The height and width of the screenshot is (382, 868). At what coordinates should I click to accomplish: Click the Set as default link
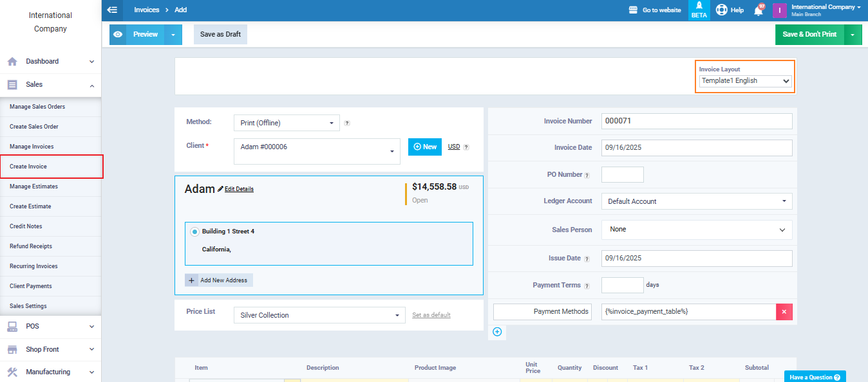click(x=431, y=315)
